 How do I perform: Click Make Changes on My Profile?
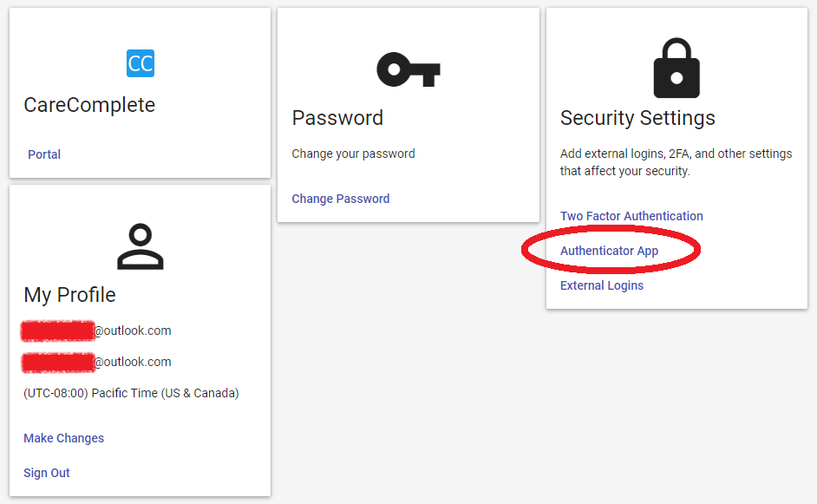click(x=63, y=438)
